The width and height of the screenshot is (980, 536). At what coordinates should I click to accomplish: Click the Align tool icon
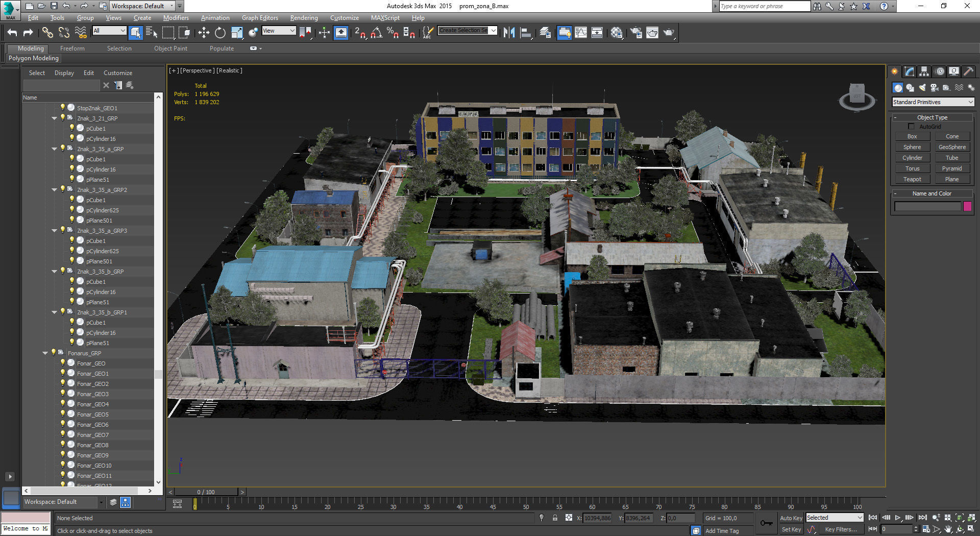click(x=526, y=33)
